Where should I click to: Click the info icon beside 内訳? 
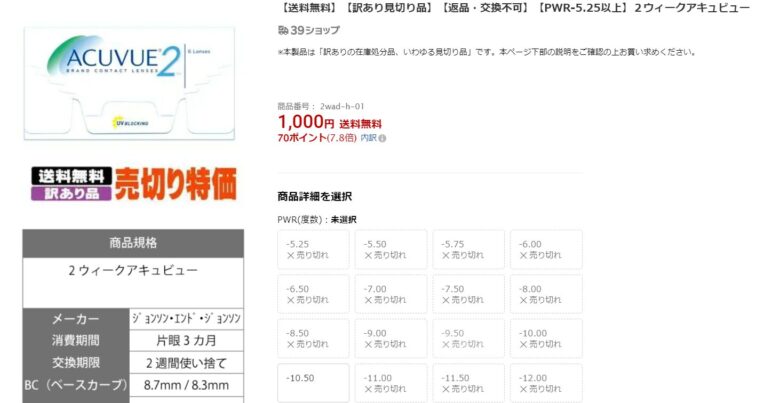pos(382,138)
